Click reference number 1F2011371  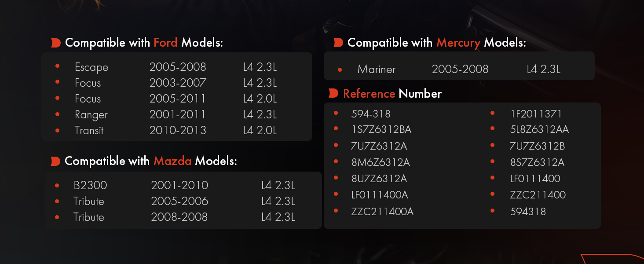click(x=536, y=114)
